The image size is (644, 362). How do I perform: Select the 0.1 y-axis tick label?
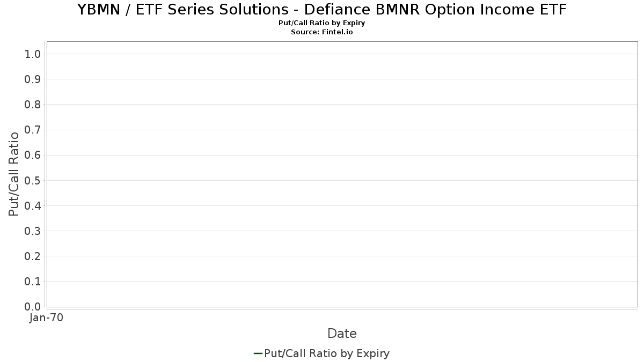(33, 281)
